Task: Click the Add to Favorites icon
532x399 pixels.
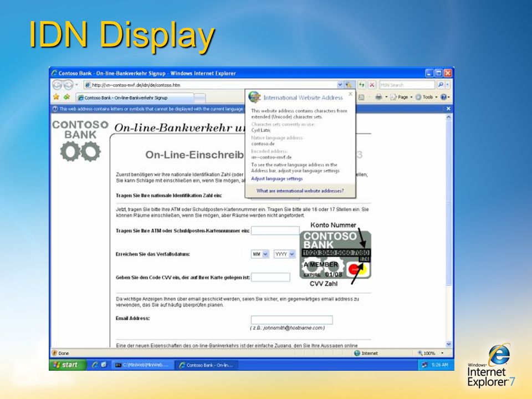Action: 67,97
